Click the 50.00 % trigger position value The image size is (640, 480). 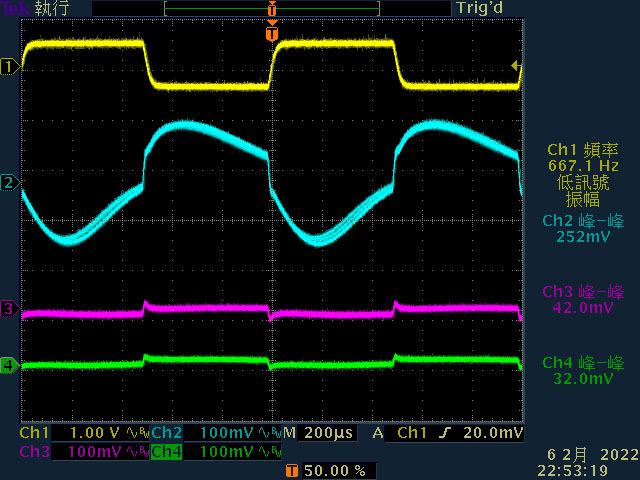click(335, 471)
